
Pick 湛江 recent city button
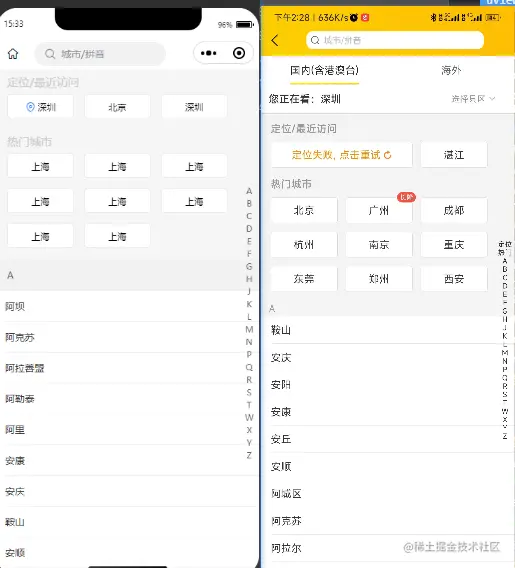[454, 155]
